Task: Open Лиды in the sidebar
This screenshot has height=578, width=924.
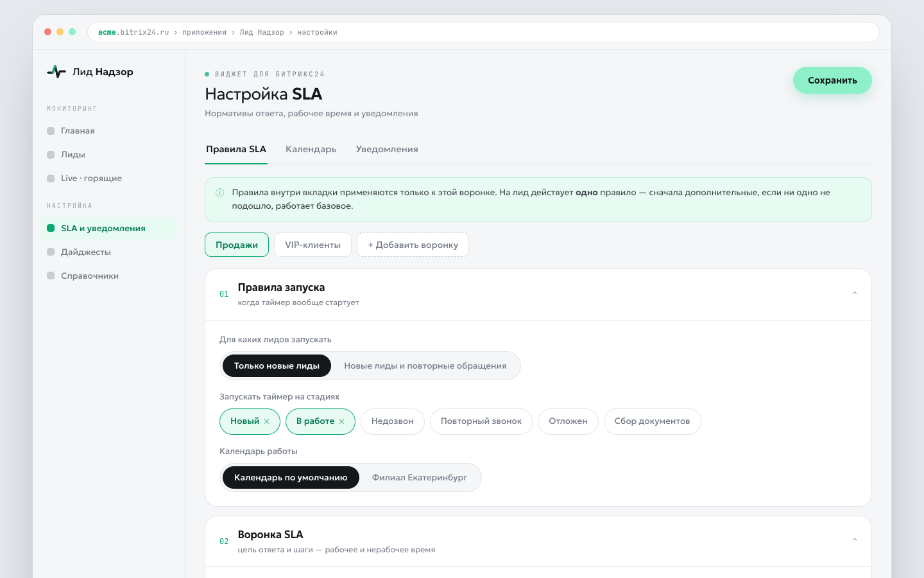Action: pos(109,155)
